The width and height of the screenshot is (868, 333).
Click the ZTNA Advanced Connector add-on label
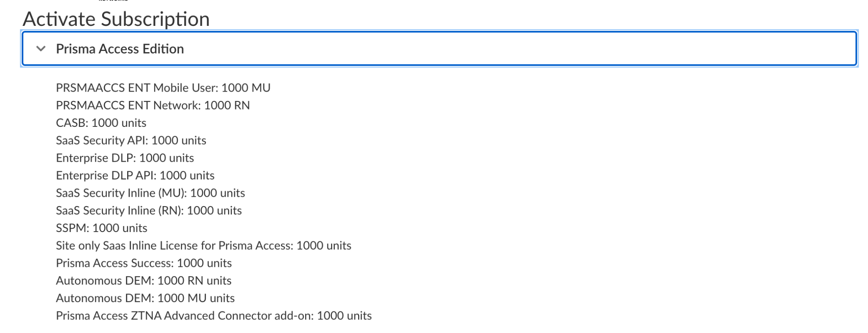pyautogui.click(x=185, y=316)
